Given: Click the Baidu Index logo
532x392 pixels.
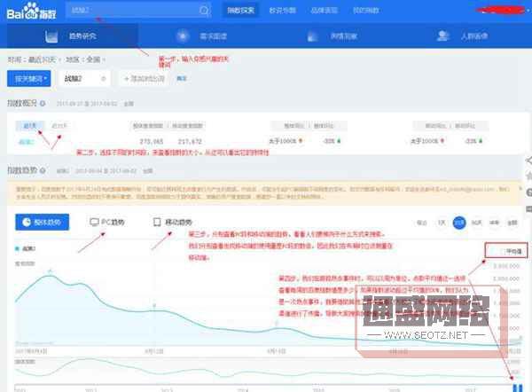Looking at the screenshot, I should tap(31, 12).
